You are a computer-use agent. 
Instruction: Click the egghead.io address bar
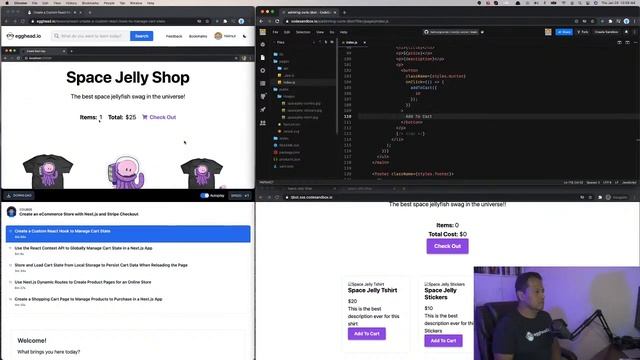click(x=110, y=21)
